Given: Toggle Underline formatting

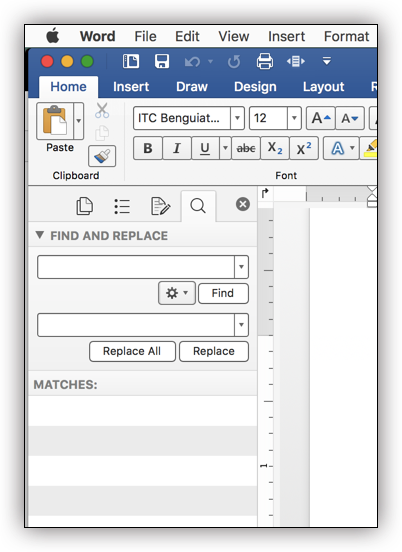Looking at the screenshot, I should (x=205, y=148).
